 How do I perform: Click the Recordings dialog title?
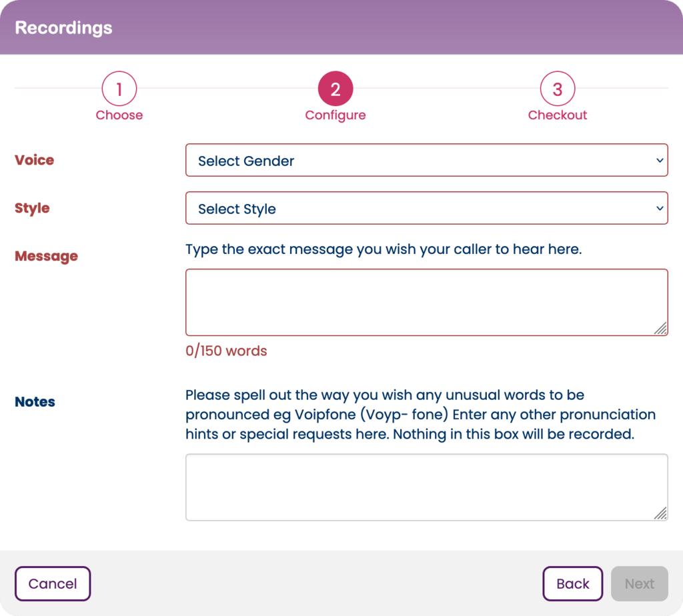click(64, 28)
